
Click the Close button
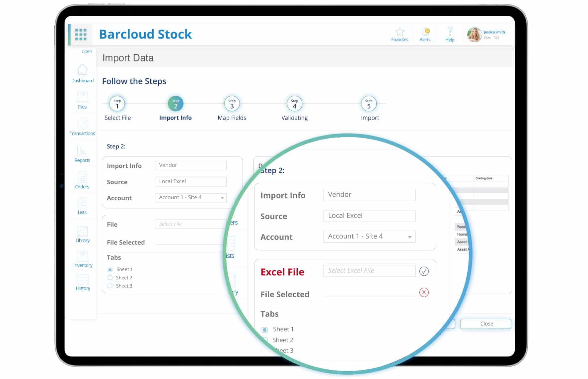click(x=486, y=324)
